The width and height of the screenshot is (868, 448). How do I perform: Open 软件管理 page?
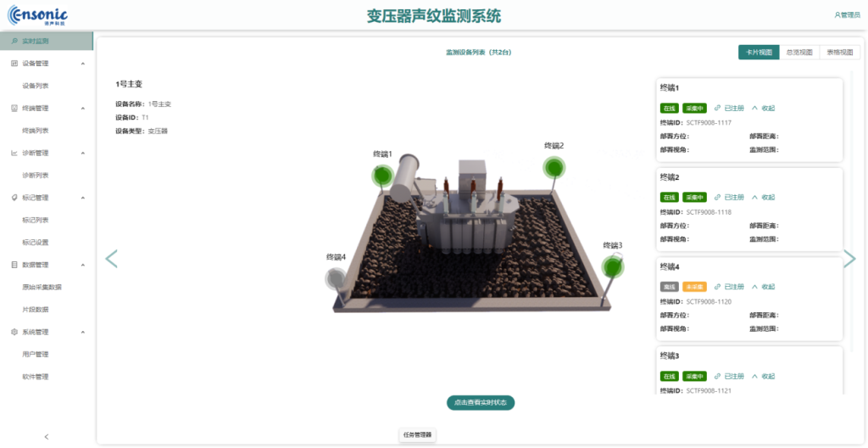pyautogui.click(x=36, y=377)
